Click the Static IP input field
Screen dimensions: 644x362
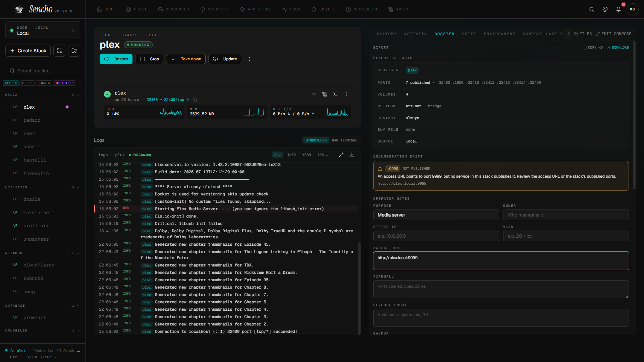point(436,236)
